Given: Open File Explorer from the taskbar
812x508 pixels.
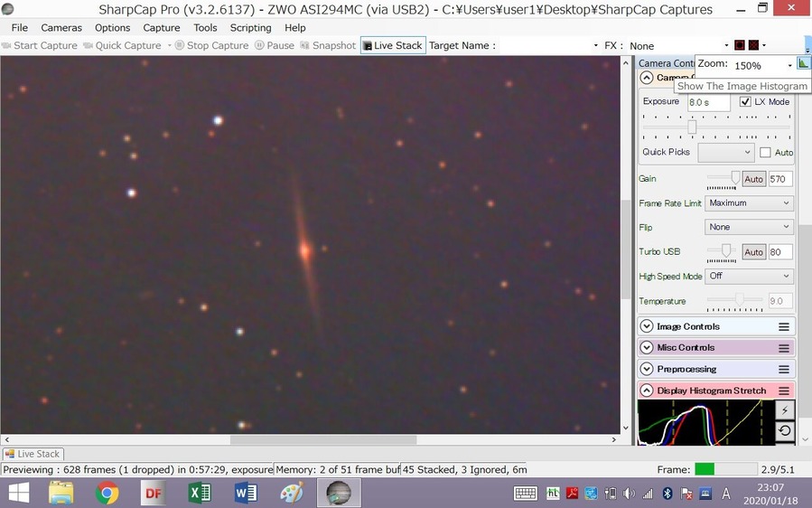Looking at the screenshot, I should click(61, 493).
